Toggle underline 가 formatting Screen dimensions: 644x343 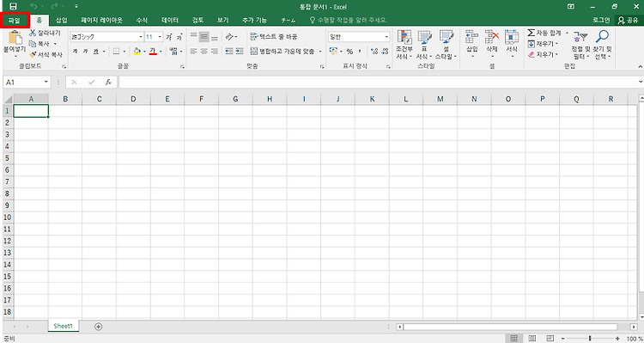[x=95, y=52]
